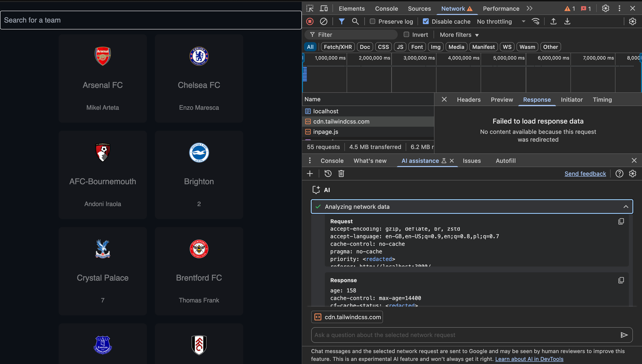Copy the Request headers block
642x364 pixels.
coord(621,221)
